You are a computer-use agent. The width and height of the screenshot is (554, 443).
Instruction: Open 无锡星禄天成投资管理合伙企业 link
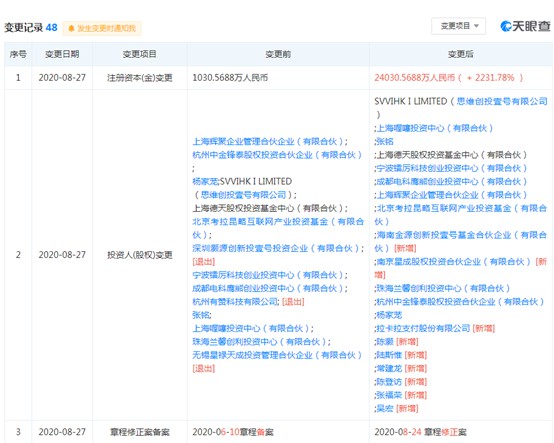(277, 355)
